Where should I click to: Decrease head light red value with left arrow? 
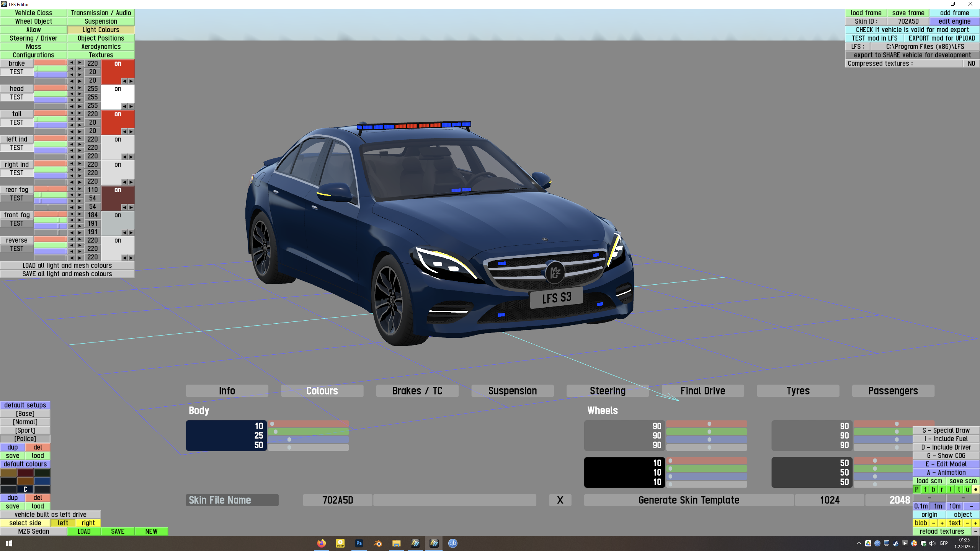[x=72, y=88]
